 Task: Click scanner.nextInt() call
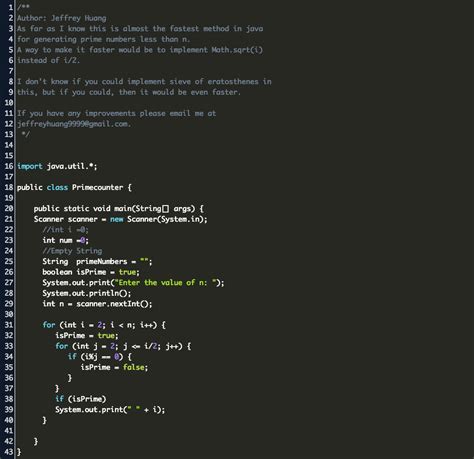[x=114, y=304]
